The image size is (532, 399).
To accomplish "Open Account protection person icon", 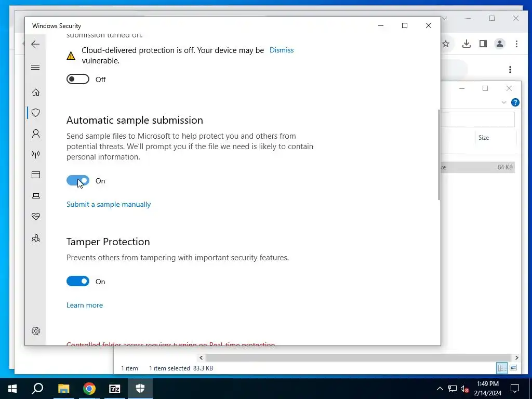I will pyautogui.click(x=36, y=134).
